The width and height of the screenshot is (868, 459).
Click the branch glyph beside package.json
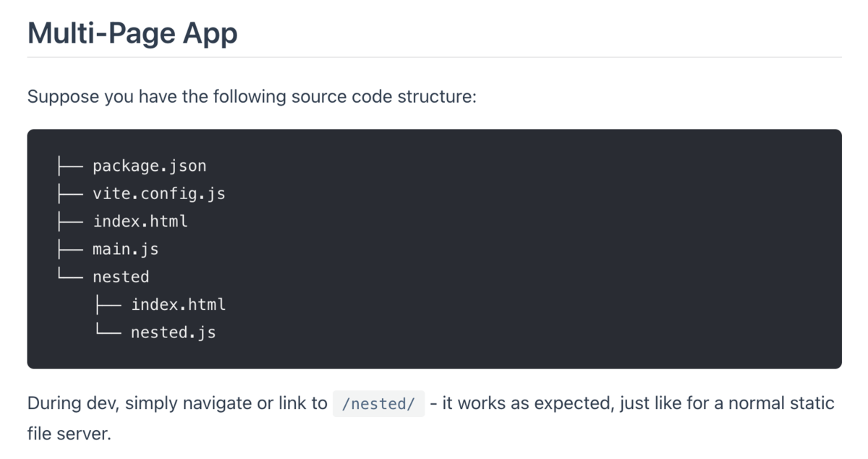[71, 166]
